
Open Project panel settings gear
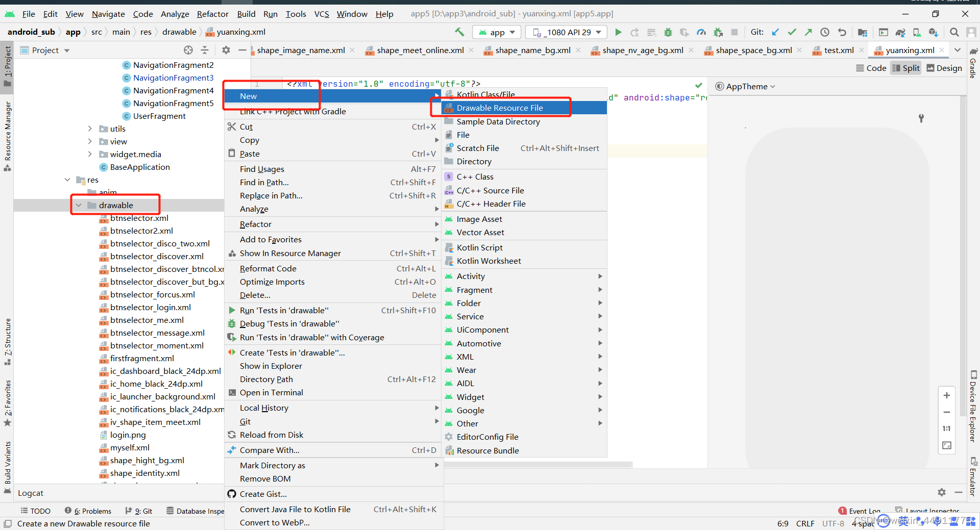pyautogui.click(x=226, y=50)
